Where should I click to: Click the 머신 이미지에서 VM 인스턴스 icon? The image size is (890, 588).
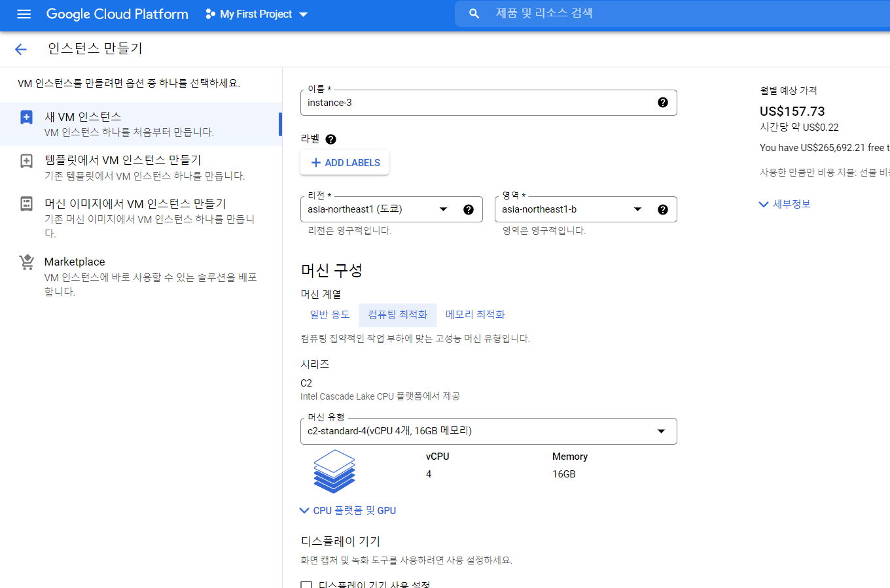pos(26,204)
